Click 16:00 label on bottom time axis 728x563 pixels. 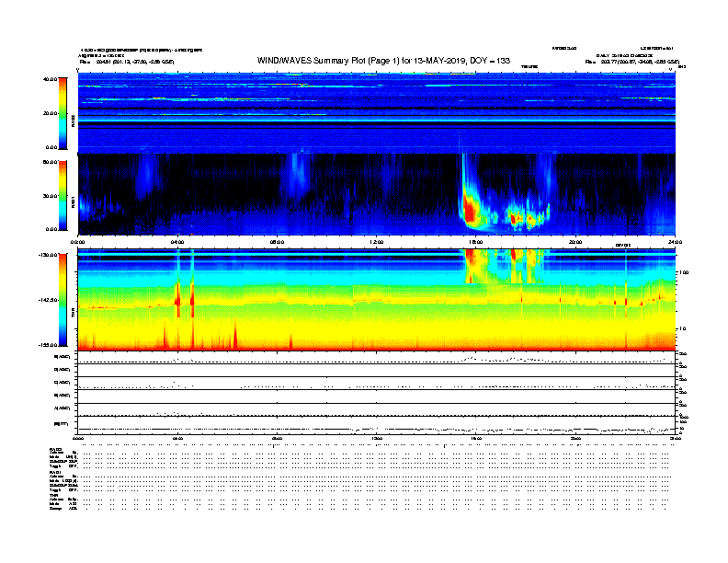pyautogui.click(x=476, y=438)
